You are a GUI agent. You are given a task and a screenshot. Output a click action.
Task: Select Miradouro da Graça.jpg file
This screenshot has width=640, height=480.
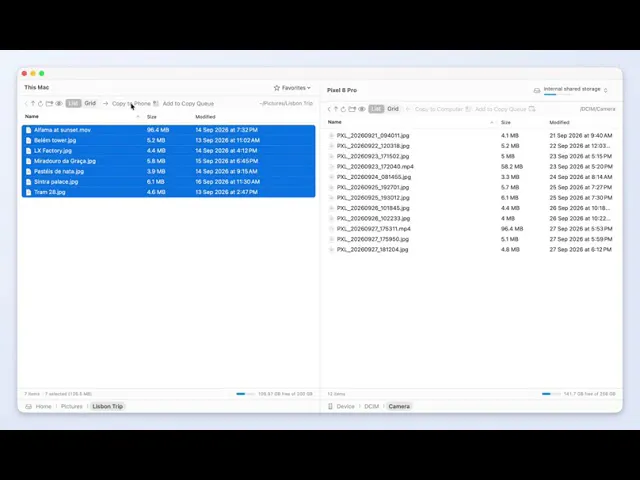168,161
